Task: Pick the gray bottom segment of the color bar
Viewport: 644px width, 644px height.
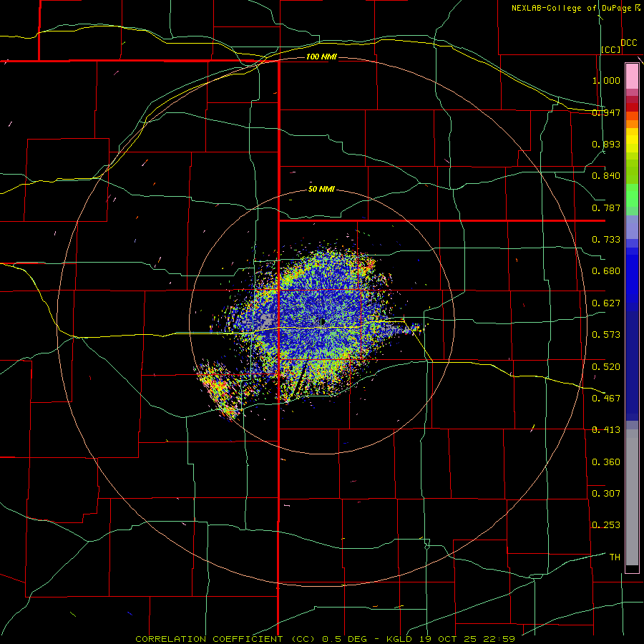Action: tap(632, 497)
